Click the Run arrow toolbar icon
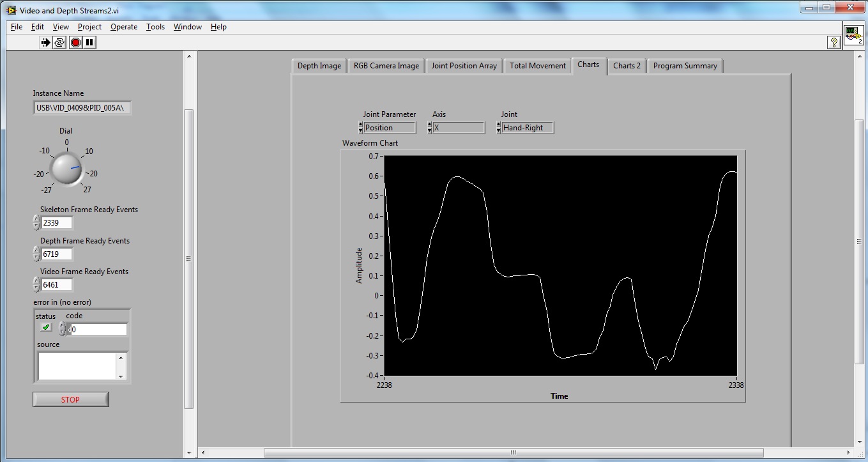 tap(45, 42)
